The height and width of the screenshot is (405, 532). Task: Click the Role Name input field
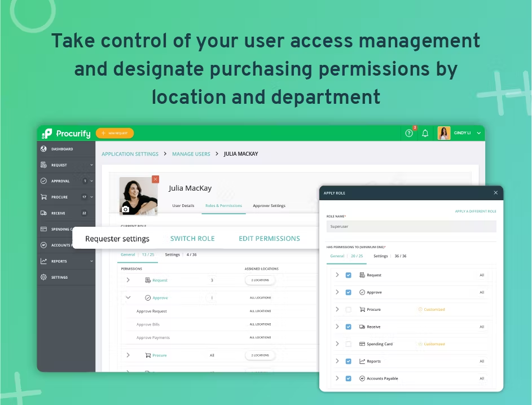pos(411,227)
